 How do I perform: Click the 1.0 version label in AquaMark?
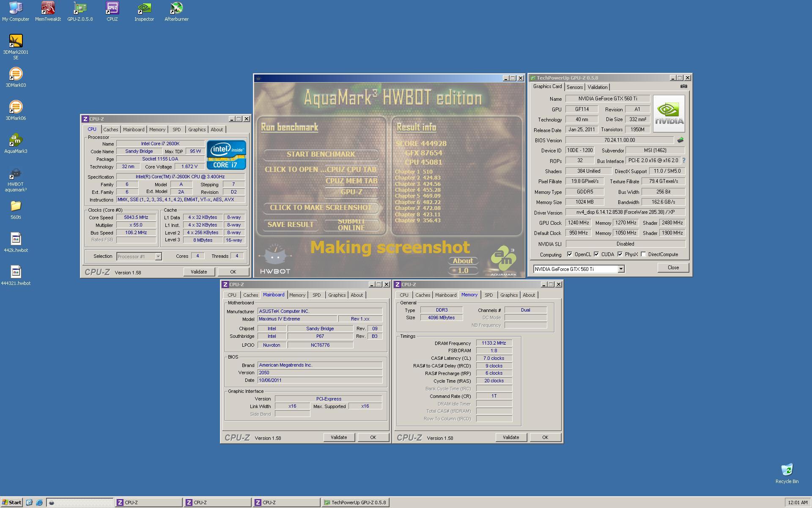tap(463, 271)
